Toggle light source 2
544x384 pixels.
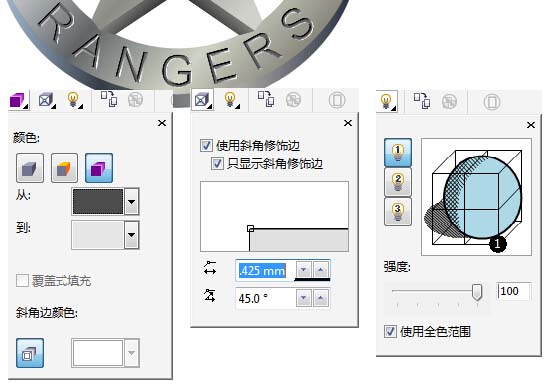[398, 182]
